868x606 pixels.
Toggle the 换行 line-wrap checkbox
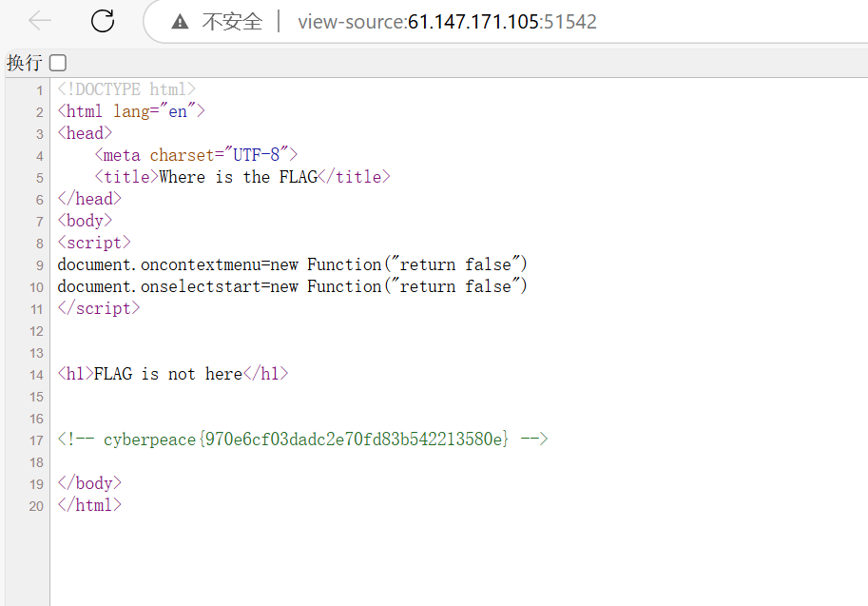(x=58, y=63)
